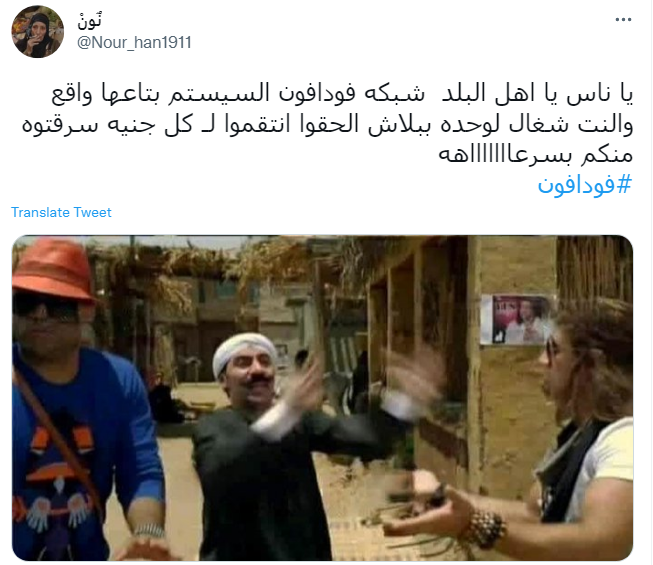
Task: Click the second tweet line starting with والنت
Action: pos(327,125)
